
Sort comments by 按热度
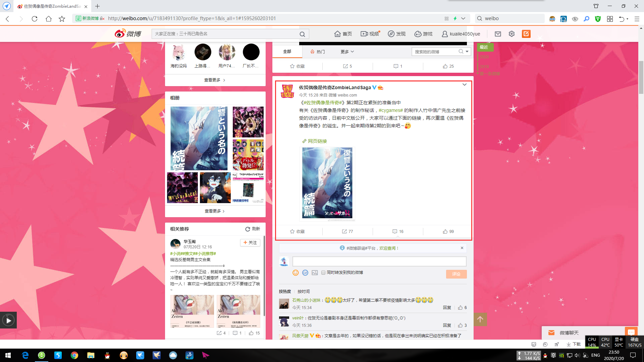285,291
